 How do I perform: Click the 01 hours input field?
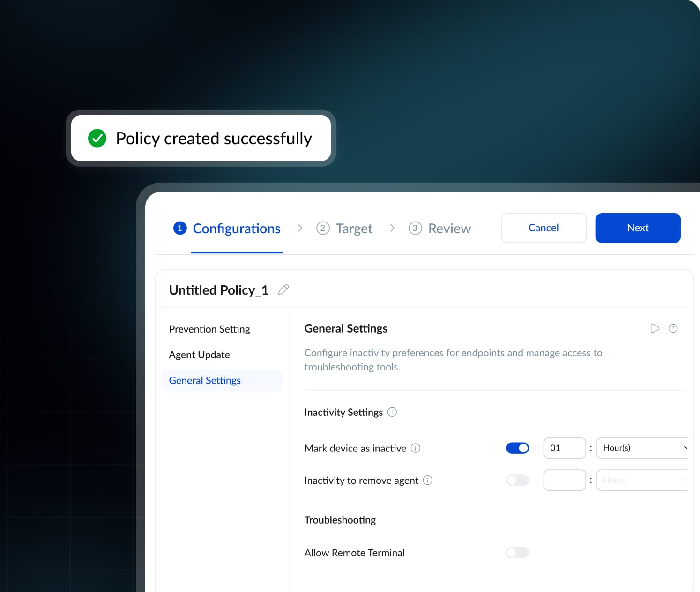pyautogui.click(x=564, y=448)
